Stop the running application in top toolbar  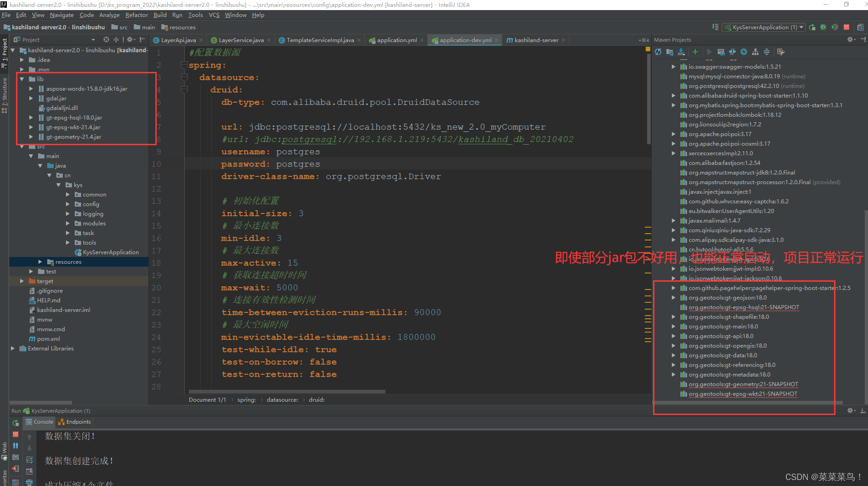pyautogui.click(x=846, y=27)
